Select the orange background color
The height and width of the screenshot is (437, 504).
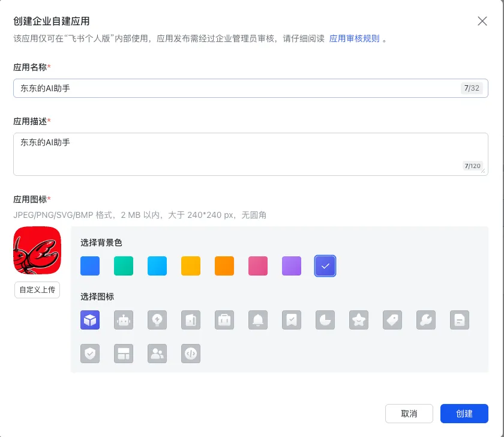click(x=224, y=266)
